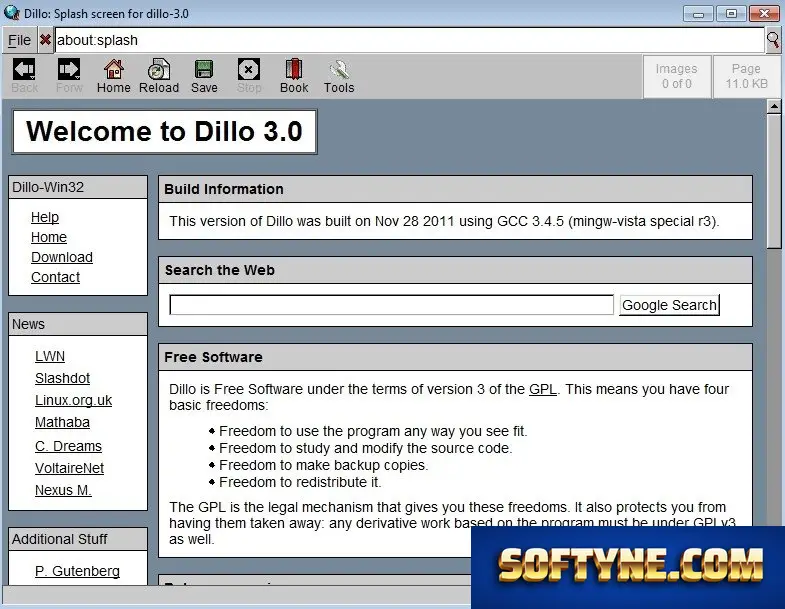Click the Welcome to Dillo 3.0 title
The width and height of the screenshot is (785, 609).
pyautogui.click(x=164, y=131)
